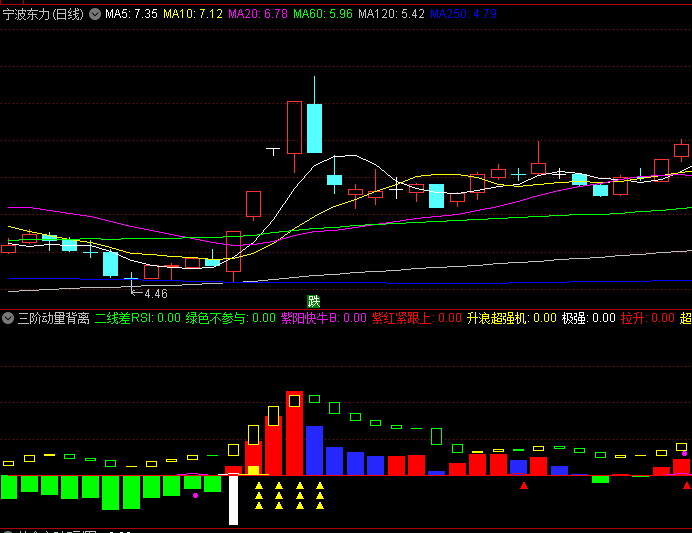Click the 拉升: 0.00 value
The height and width of the screenshot is (533, 692).
point(648,318)
